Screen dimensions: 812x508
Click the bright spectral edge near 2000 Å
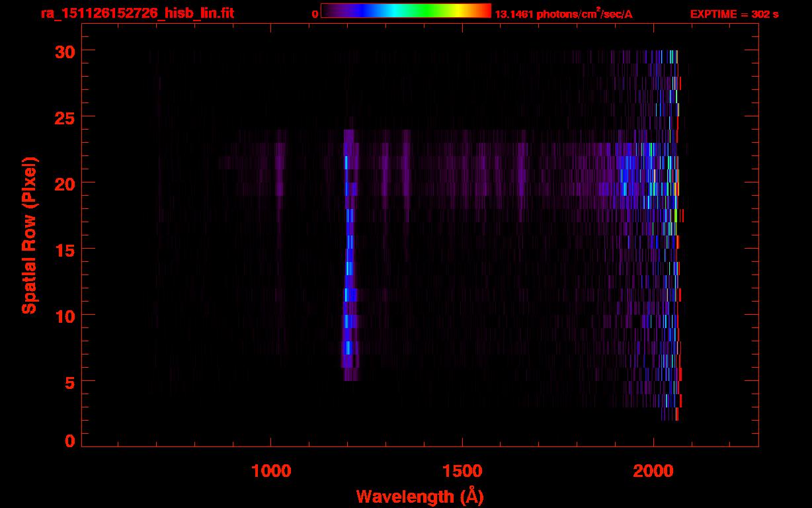pyautogui.click(x=676, y=235)
